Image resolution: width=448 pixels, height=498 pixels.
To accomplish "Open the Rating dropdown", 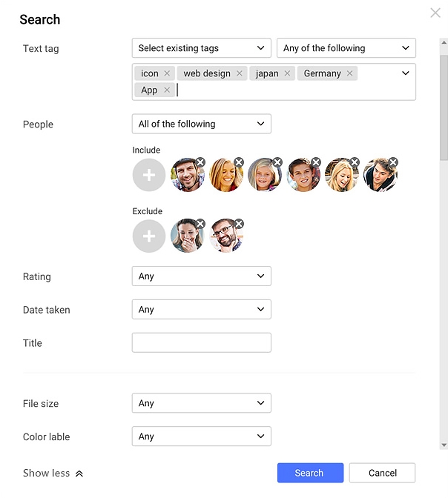I will (x=201, y=276).
